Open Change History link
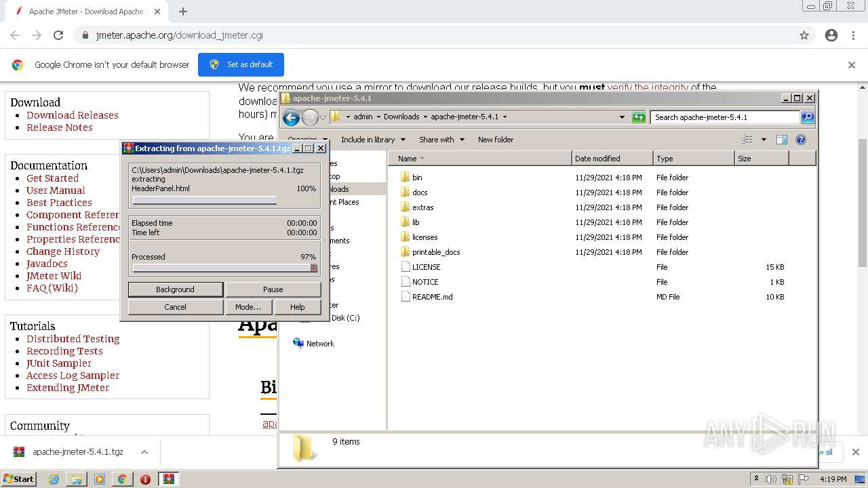Viewport: 868px width, 488px height. 63,251
